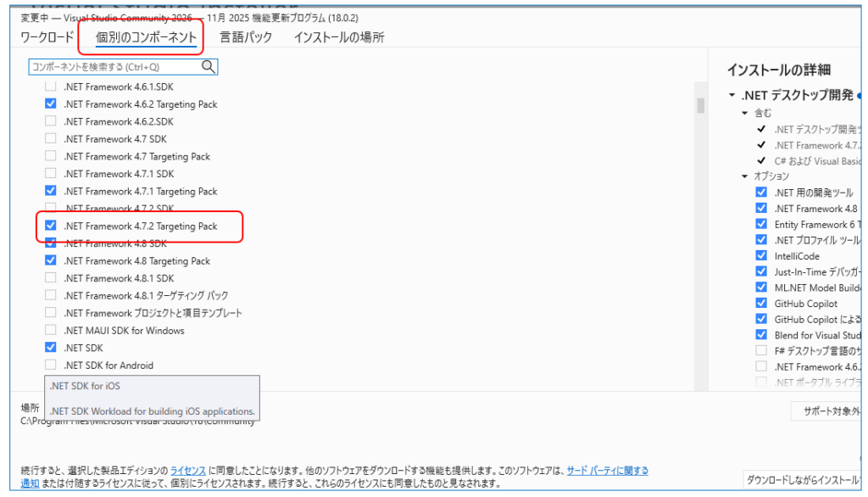Viewport: 868px width, 497px height.
Task: Uncheck .NET Framework 4.6.2 Targeting Pack
Action: coord(51,104)
